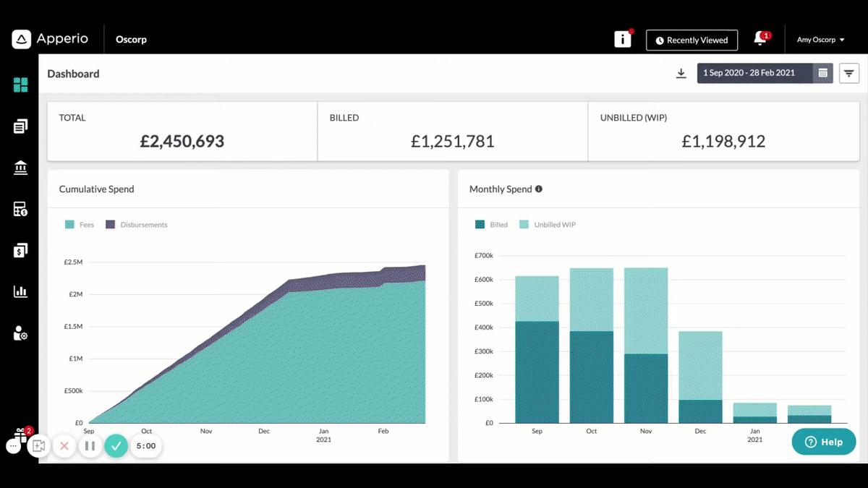Open the calculator budget icon in sidebar

[20, 210]
